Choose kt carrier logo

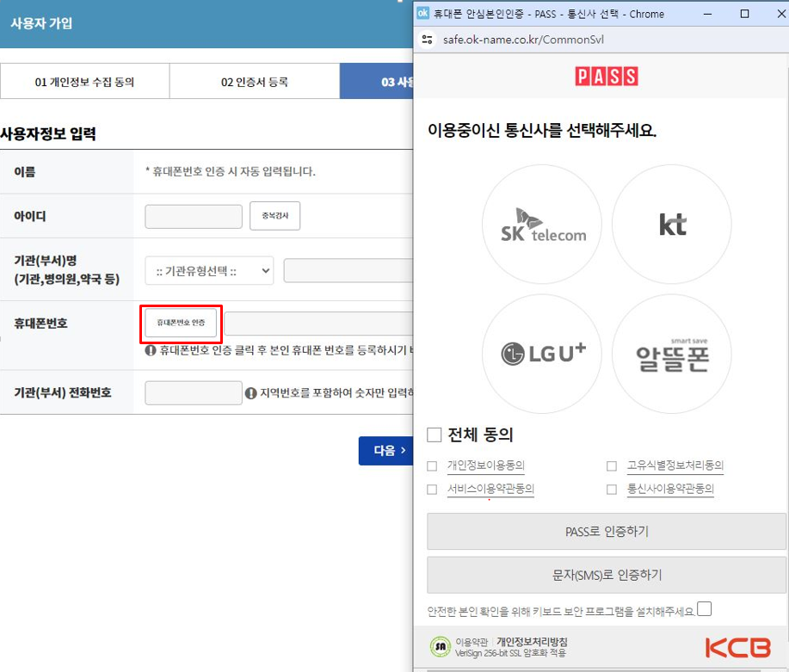click(672, 224)
